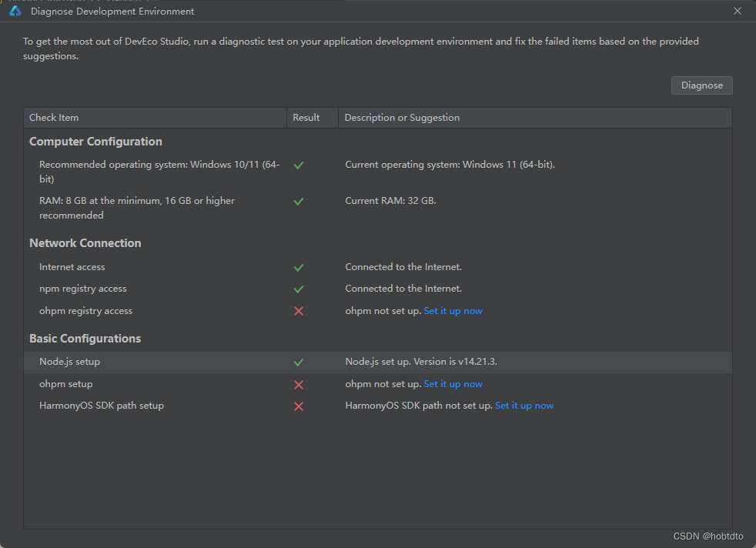Close the Diagnose Development Environment dialog
Viewport: 756px width, 548px height.
738,11
